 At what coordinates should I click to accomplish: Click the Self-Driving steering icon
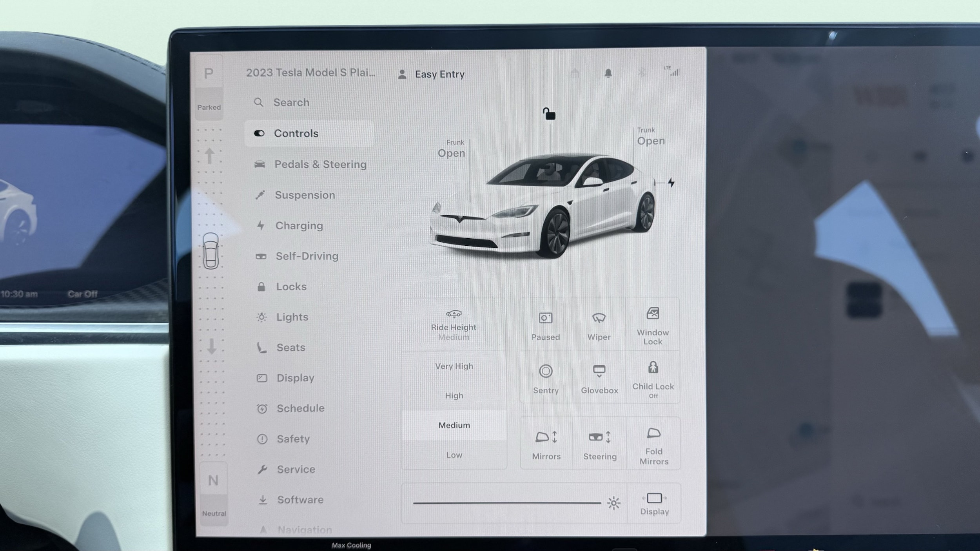click(261, 256)
